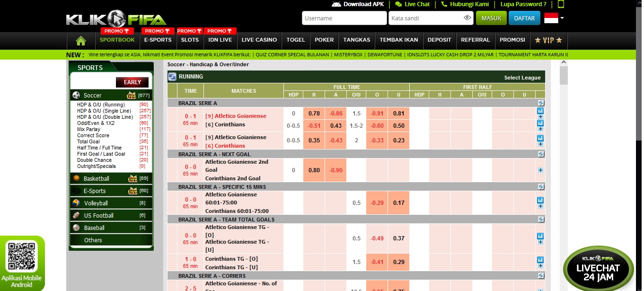Open the language flag dropdown
The height and width of the screenshot is (291, 644).
pos(554,18)
